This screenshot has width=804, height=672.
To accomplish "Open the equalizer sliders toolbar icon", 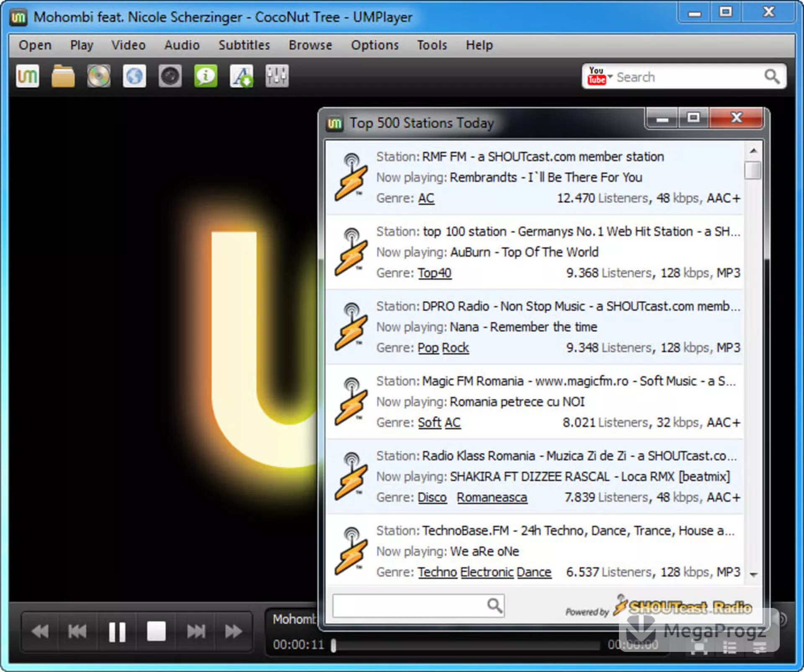I will click(277, 76).
